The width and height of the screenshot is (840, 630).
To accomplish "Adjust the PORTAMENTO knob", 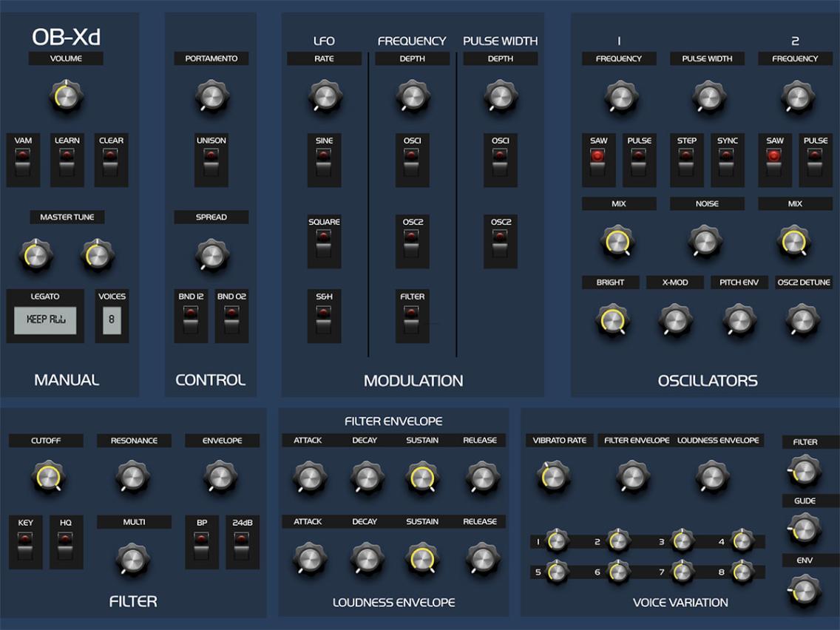I will [x=211, y=97].
